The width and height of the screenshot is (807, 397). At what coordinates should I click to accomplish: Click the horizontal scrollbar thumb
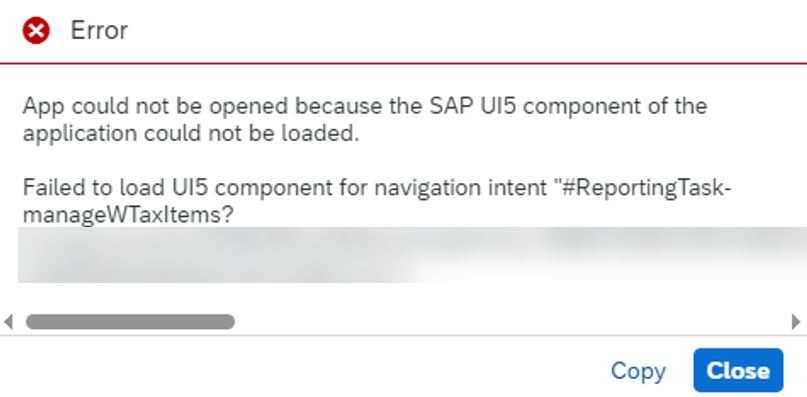click(130, 322)
